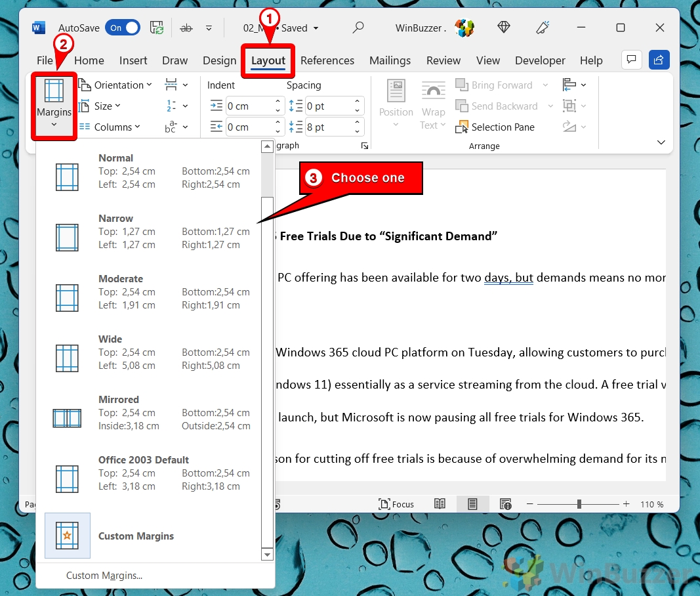Enable Focus mode in status bar
700x596 pixels.
tap(396, 504)
